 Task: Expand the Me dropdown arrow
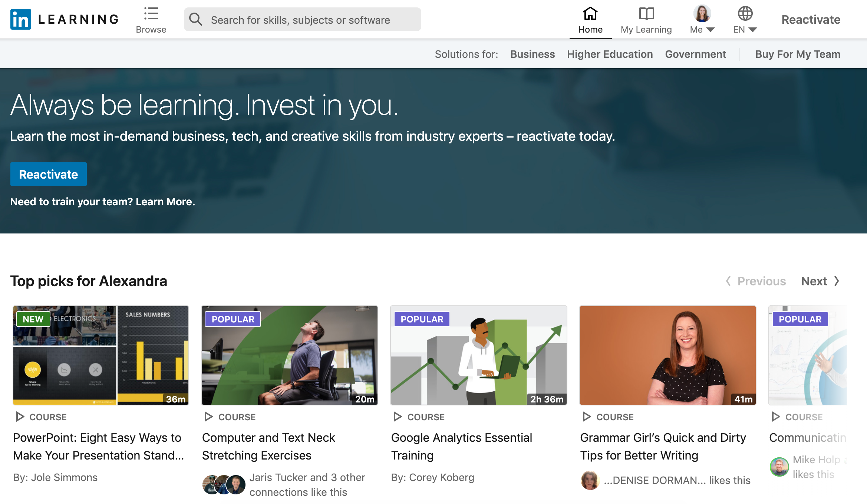tap(711, 30)
